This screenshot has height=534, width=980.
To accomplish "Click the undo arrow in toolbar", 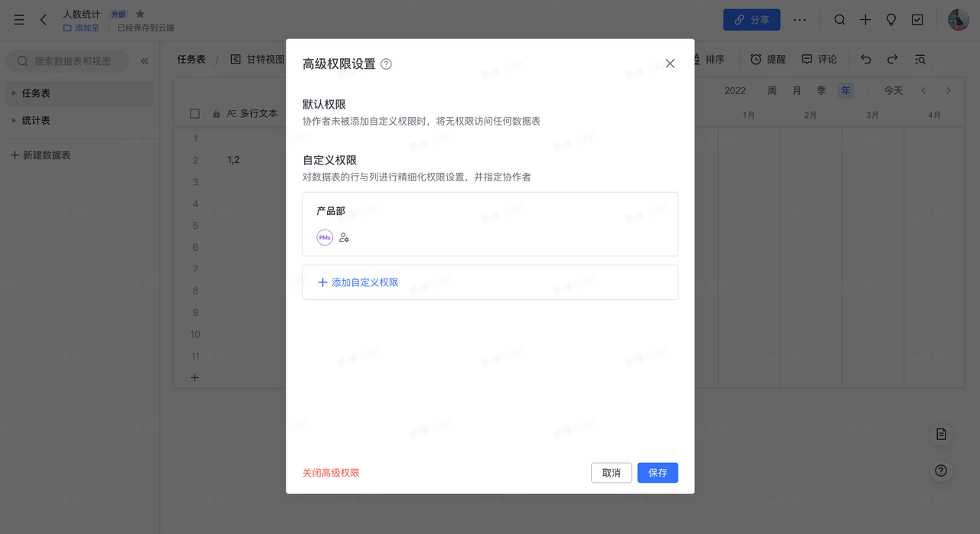I will [866, 60].
